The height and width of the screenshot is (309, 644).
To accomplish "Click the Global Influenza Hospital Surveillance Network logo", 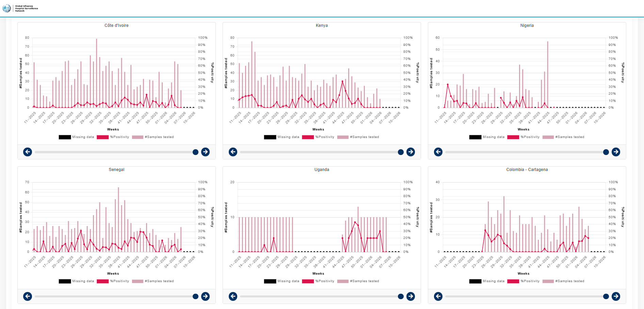I will click(x=20, y=8).
